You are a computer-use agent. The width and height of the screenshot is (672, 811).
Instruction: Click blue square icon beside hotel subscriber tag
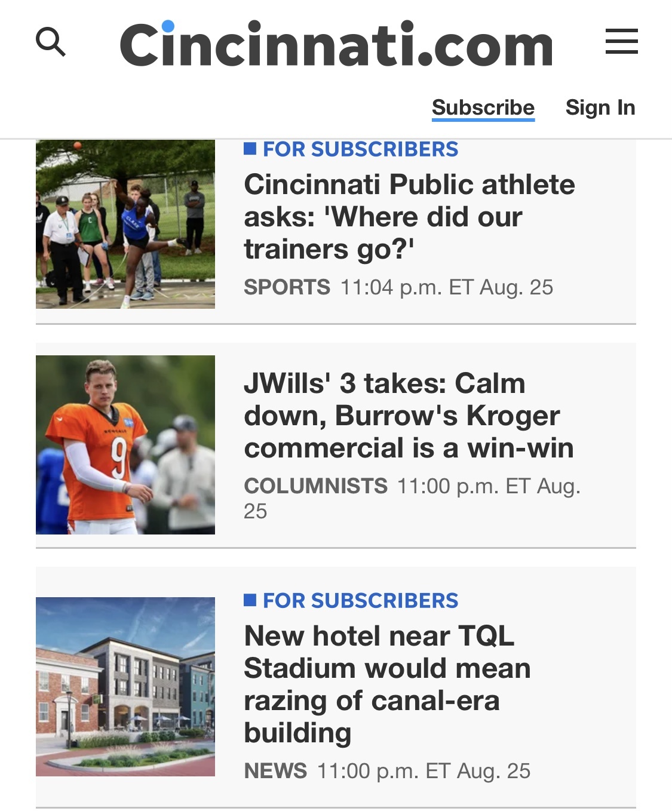coord(250,600)
